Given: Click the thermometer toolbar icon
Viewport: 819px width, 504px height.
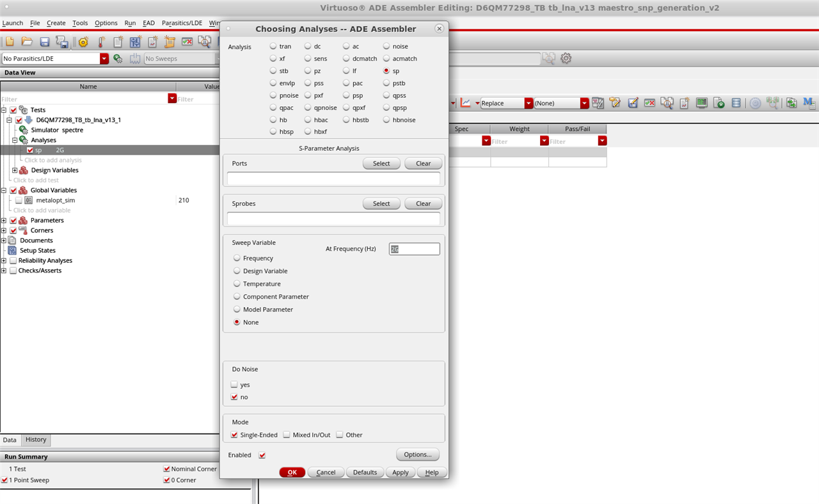Looking at the screenshot, I should coord(100,42).
